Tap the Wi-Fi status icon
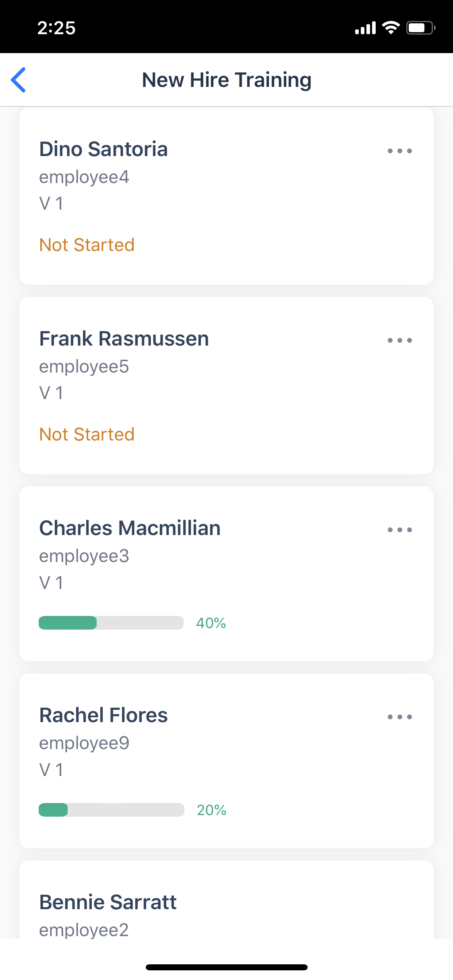The width and height of the screenshot is (453, 980). tap(391, 28)
